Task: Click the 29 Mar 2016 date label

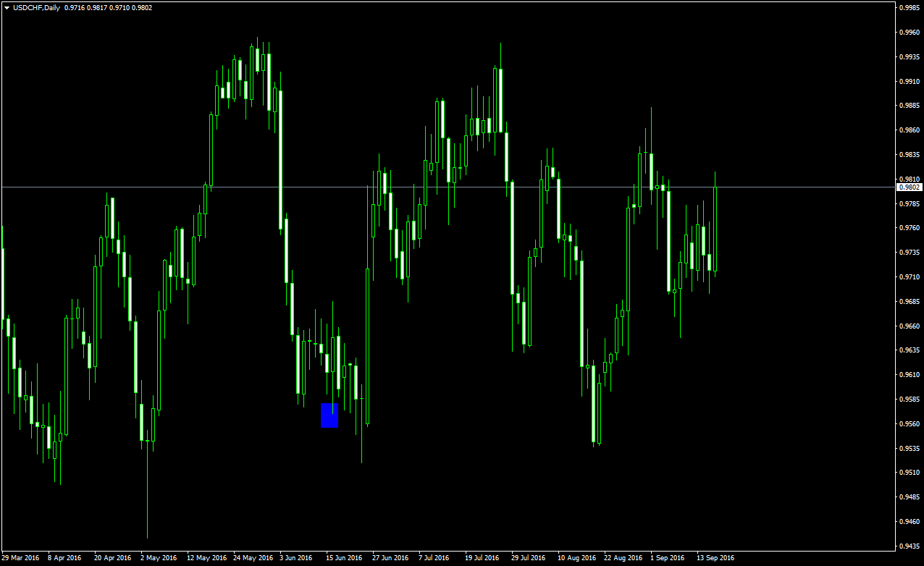Action: coord(20,558)
